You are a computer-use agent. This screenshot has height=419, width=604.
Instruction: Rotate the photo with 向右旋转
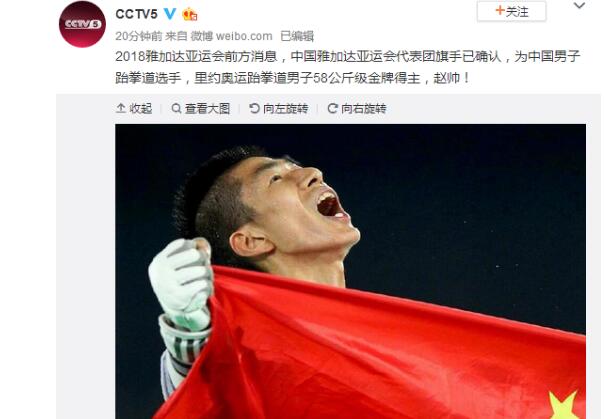pyautogui.click(x=357, y=109)
